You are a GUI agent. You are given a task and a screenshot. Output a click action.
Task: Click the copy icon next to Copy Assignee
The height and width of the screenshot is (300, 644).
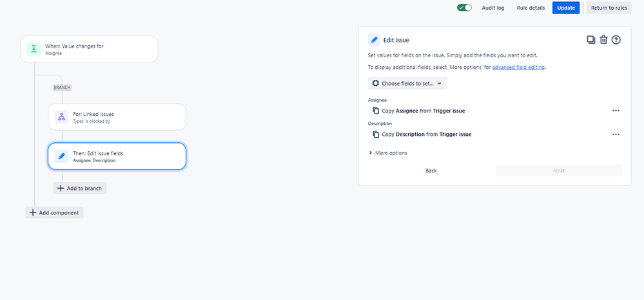pyautogui.click(x=376, y=110)
